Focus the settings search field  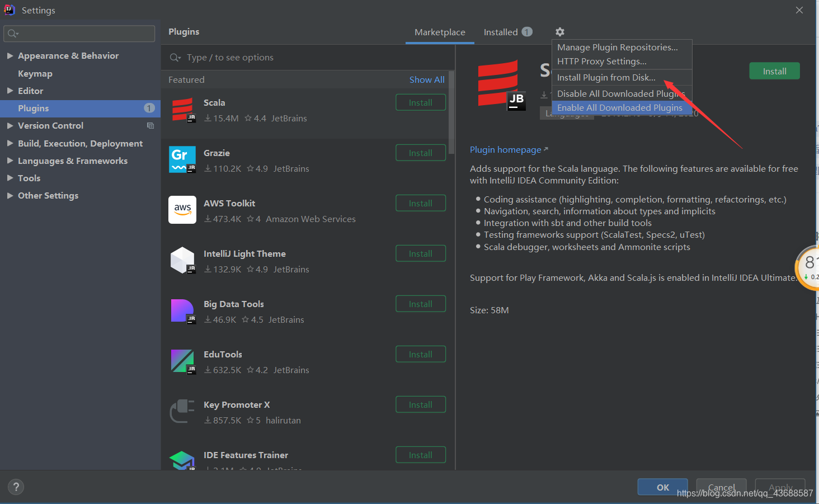[x=79, y=34]
